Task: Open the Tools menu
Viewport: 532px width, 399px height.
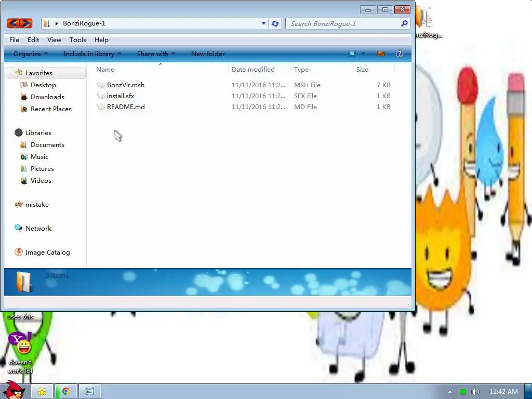Action: [78, 39]
